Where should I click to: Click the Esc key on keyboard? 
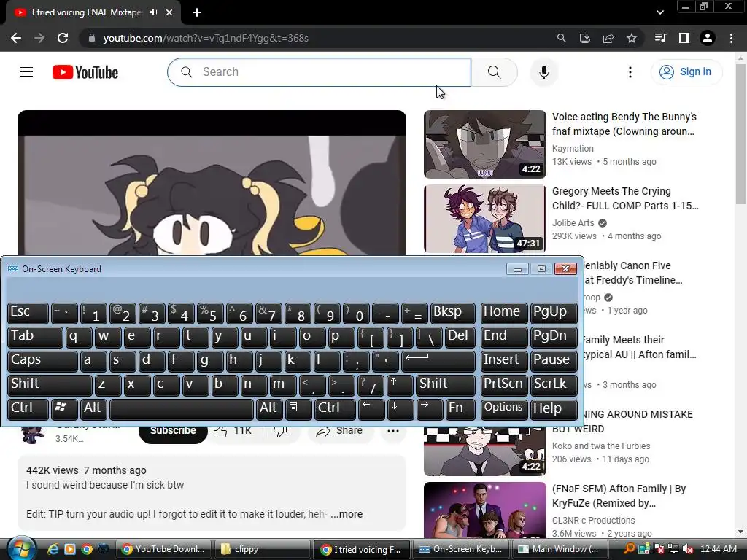click(28, 313)
